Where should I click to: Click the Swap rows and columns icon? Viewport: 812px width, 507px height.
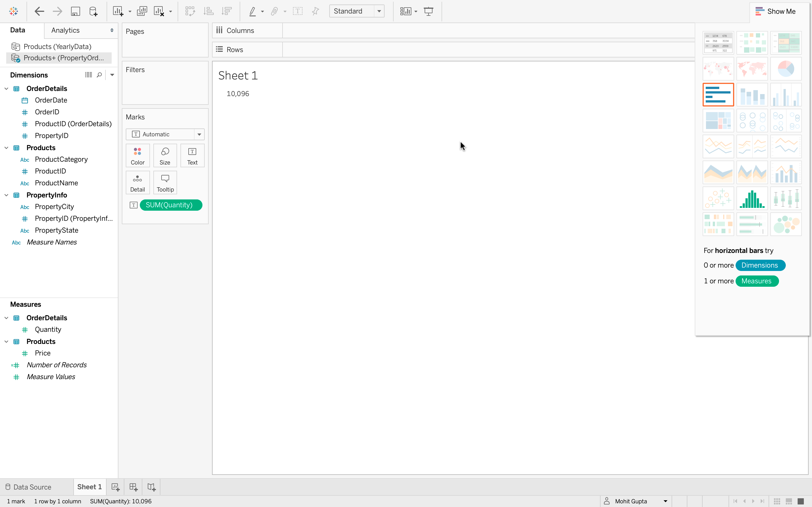click(x=190, y=11)
